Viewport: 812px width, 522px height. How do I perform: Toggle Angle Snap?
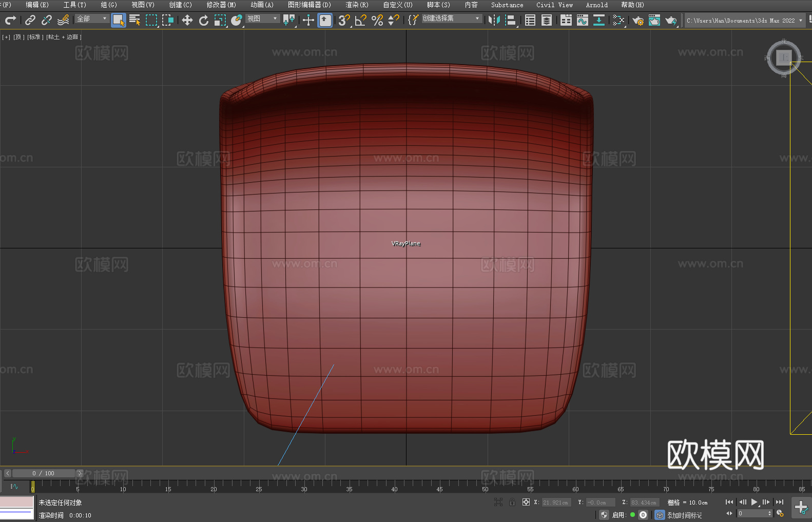tap(361, 20)
